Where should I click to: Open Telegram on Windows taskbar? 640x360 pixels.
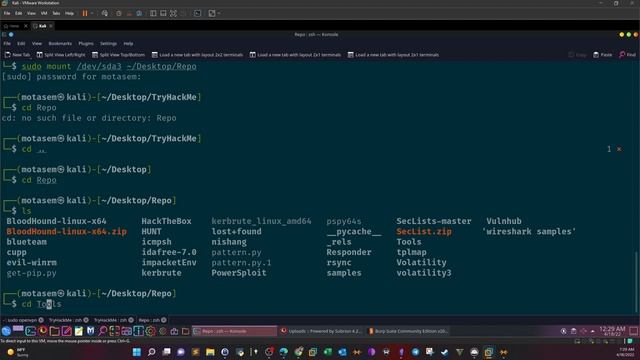[x=416, y=352]
